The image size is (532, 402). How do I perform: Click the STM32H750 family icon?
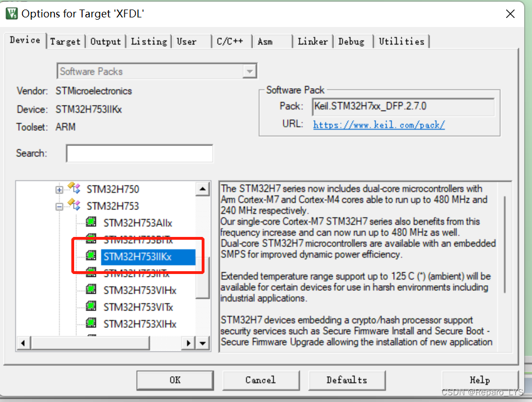pos(74,188)
